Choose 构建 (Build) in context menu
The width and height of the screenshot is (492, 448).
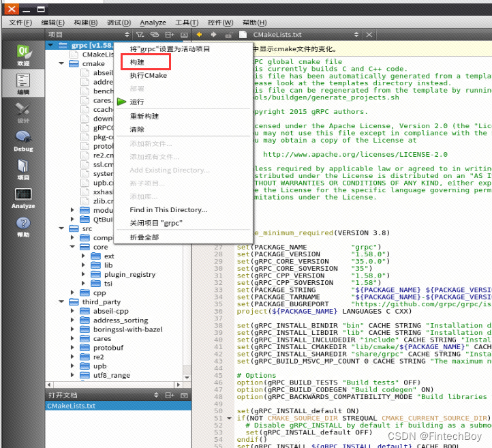pos(184,62)
